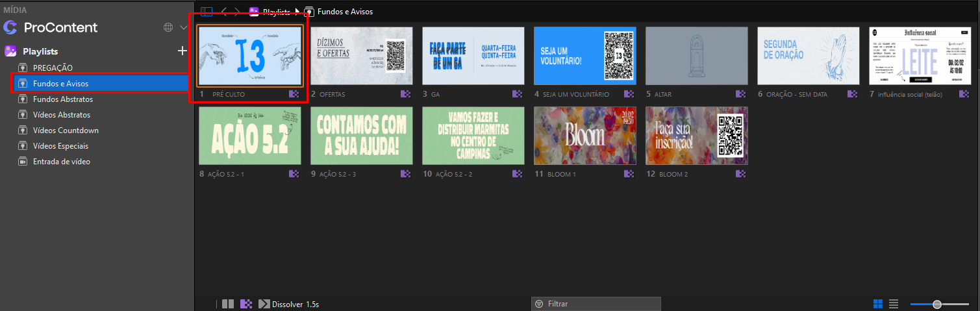
Task: Click the 'BLOOM 2' label text
Action: tap(673, 174)
